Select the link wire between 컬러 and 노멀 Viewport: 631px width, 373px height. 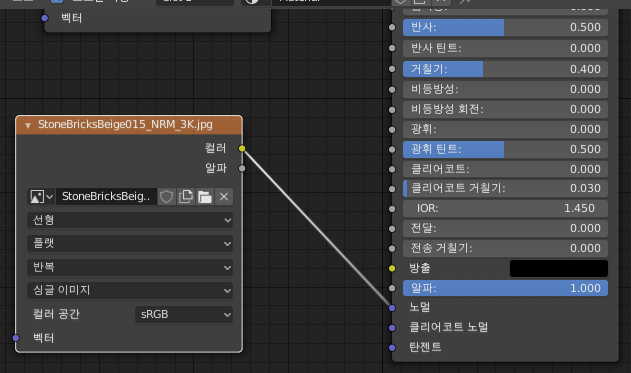click(x=317, y=228)
